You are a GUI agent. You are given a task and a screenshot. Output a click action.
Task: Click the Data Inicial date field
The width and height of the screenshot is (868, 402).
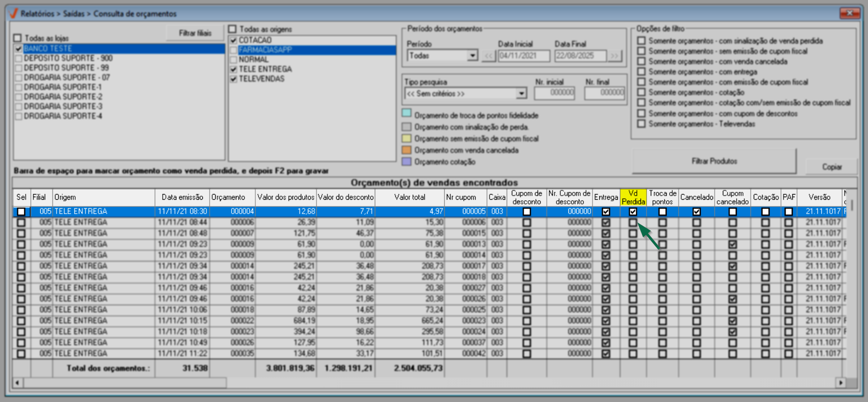(x=523, y=56)
